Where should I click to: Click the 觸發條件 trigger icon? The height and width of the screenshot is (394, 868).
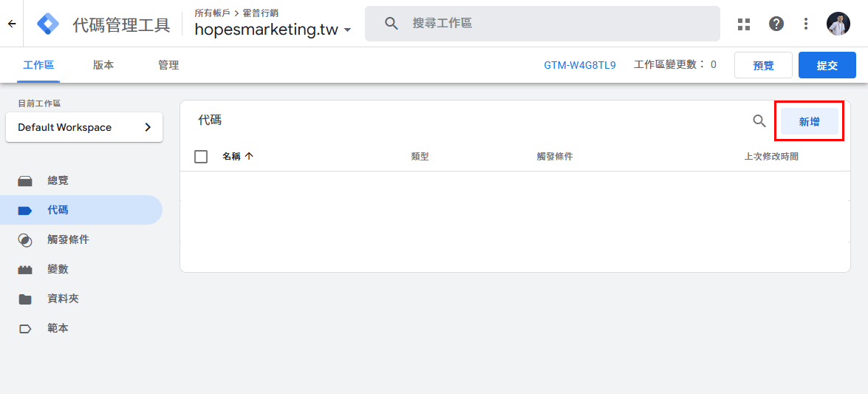click(x=25, y=240)
